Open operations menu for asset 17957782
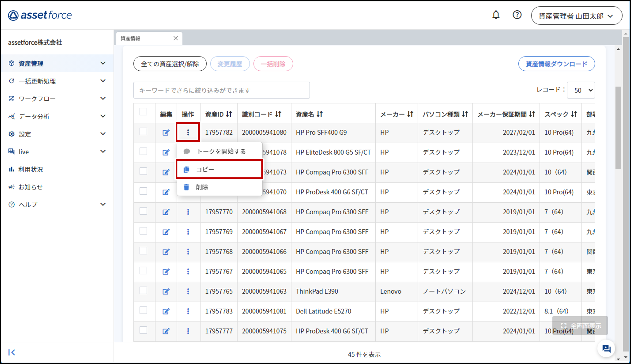The image size is (631, 364). (188, 132)
